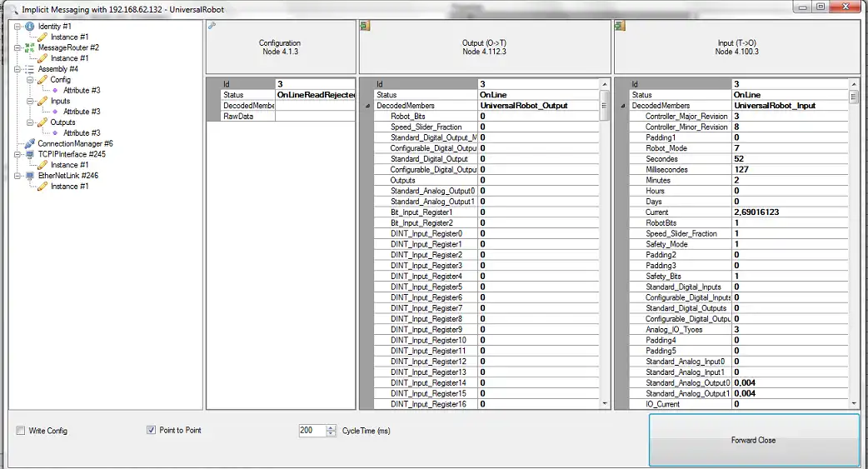
Task: Click the Output panel header icon
Action: 366,26
